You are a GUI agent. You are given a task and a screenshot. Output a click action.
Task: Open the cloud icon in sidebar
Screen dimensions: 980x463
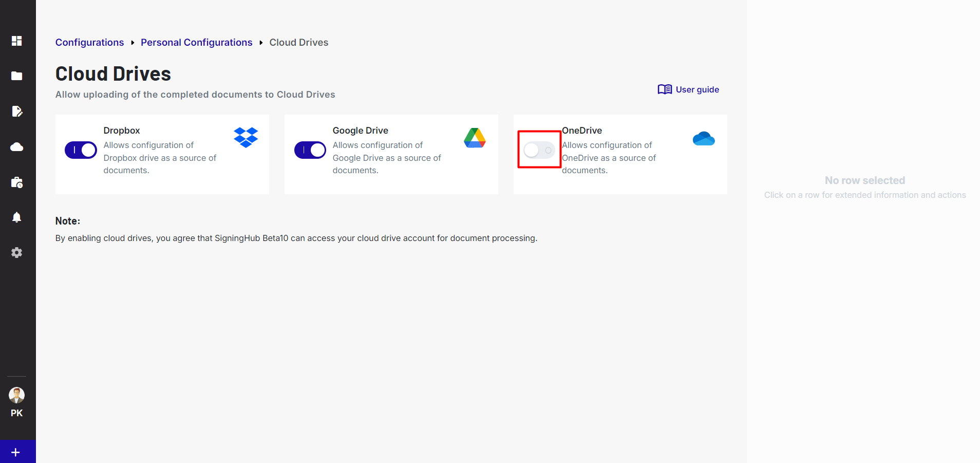(x=17, y=147)
